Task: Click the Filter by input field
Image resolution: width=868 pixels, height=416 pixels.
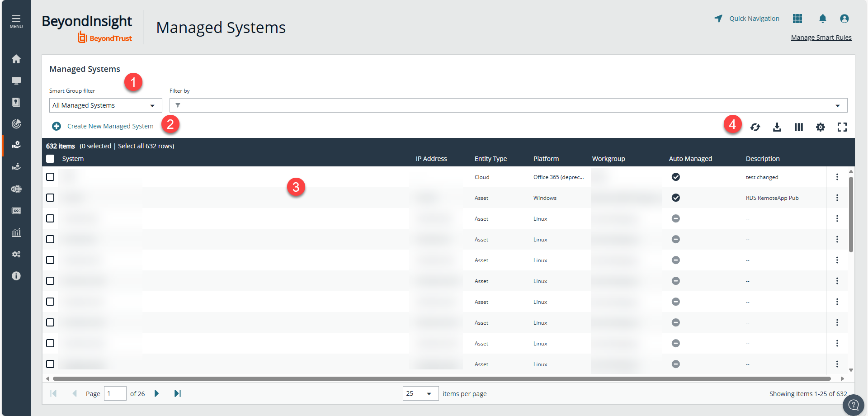Action: 508,105
